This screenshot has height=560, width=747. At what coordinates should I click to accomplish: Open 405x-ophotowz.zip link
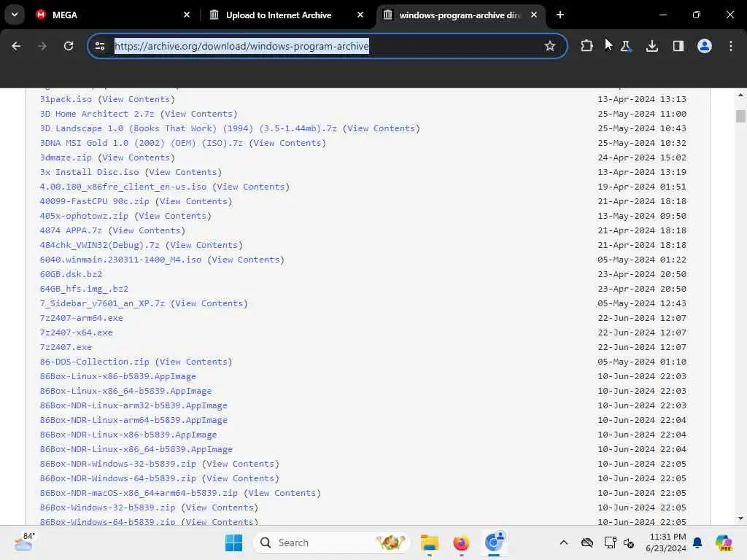[85, 216]
